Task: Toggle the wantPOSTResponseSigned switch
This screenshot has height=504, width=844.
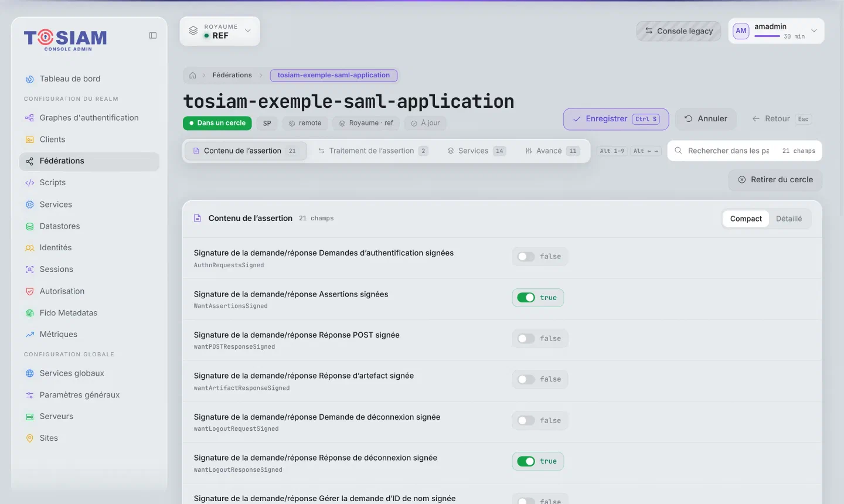Action: pyautogui.click(x=526, y=339)
